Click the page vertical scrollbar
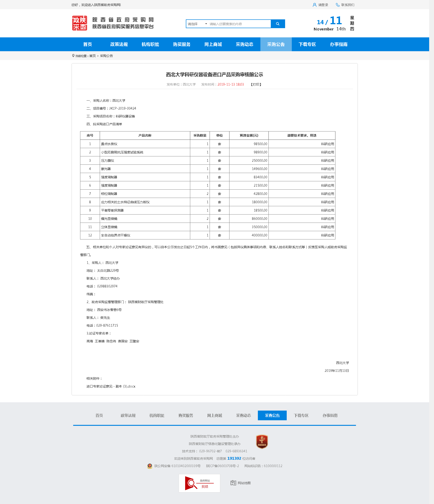Image resolution: width=434 pixels, height=504 pixels. point(431,252)
